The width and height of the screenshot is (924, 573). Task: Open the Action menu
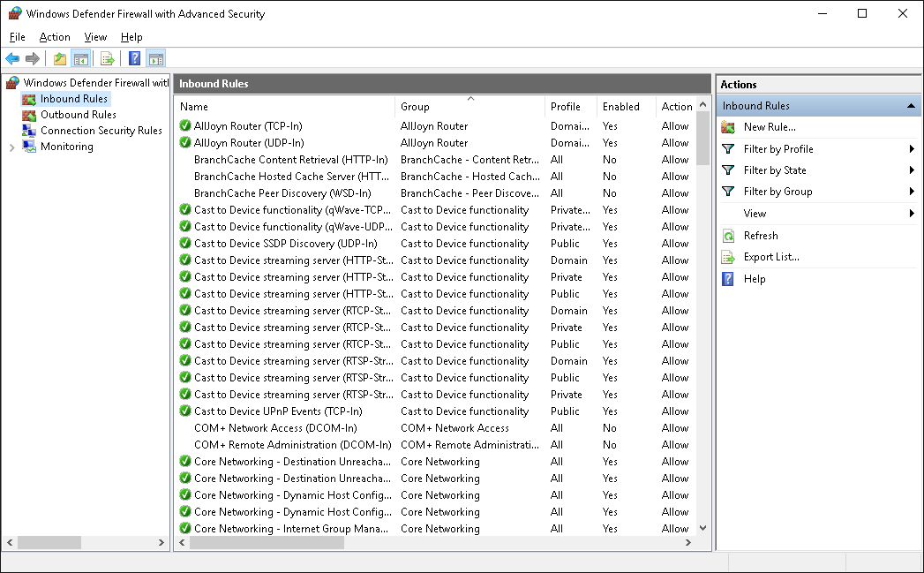(x=54, y=37)
